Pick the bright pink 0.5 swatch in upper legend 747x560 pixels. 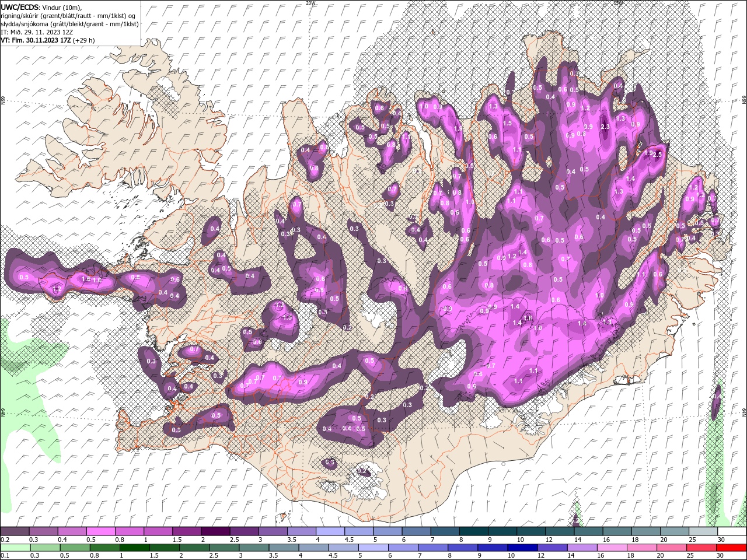tap(100, 531)
